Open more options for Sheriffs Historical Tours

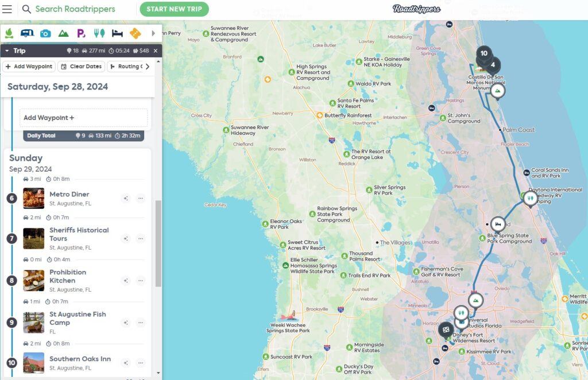click(141, 239)
